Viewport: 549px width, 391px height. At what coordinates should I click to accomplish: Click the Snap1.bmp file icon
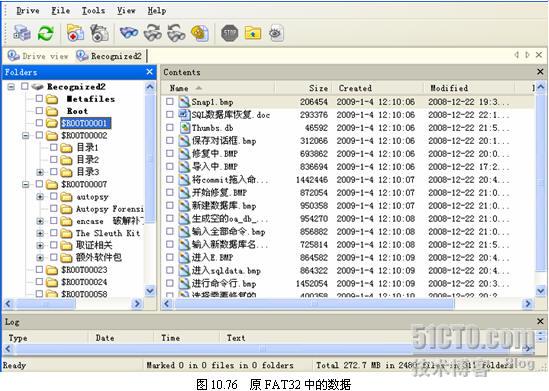pyautogui.click(x=184, y=102)
